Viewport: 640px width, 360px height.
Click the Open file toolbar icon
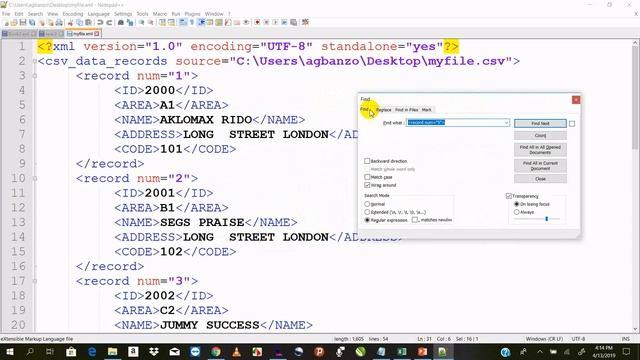(x=14, y=22)
